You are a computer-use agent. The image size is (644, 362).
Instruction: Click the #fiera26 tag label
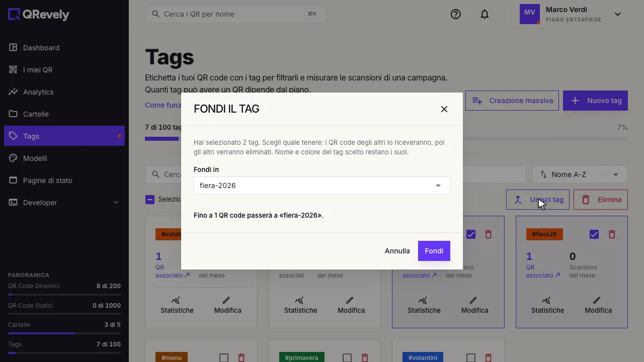[544, 234]
